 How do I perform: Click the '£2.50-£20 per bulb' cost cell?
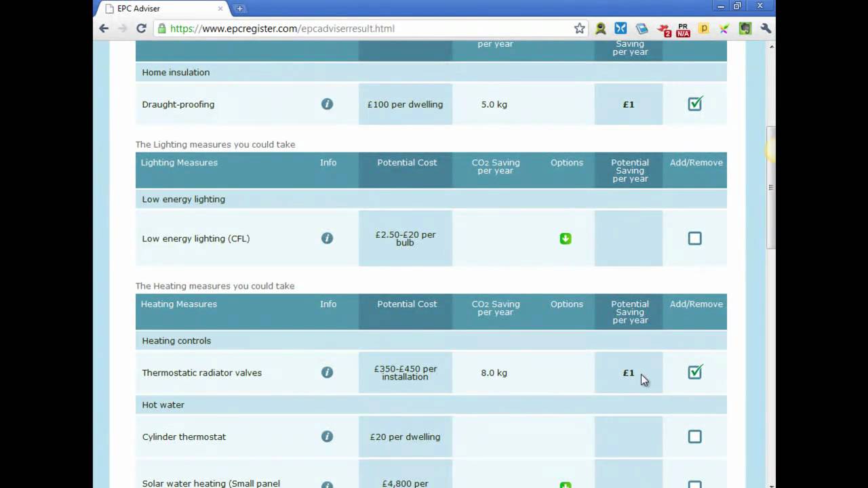(406, 239)
